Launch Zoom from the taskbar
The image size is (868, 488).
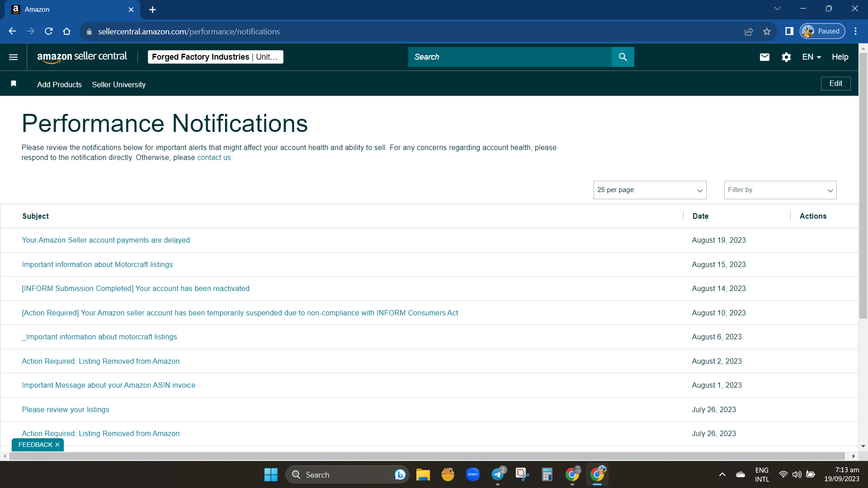pyautogui.click(x=473, y=474)
